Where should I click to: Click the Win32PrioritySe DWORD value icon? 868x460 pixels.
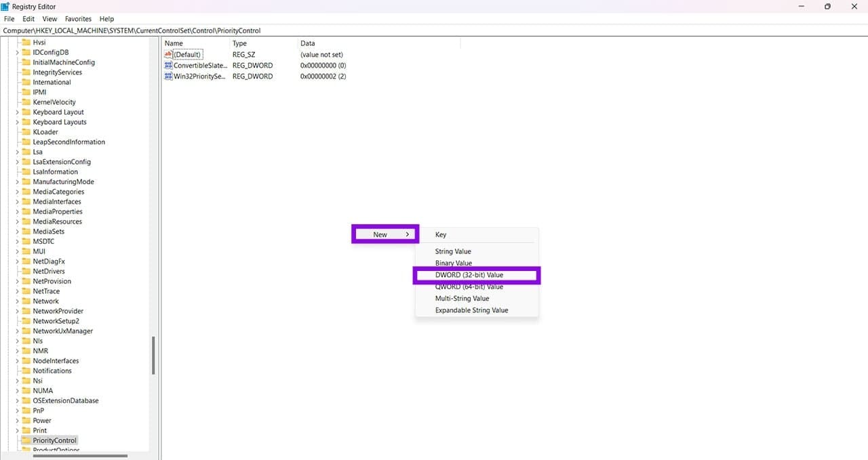168,76
